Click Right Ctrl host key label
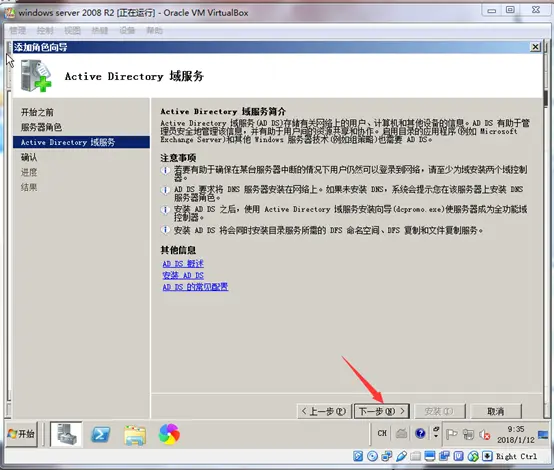Image resolution: width=554 pixels, height=470 pixels. (517, 457)
